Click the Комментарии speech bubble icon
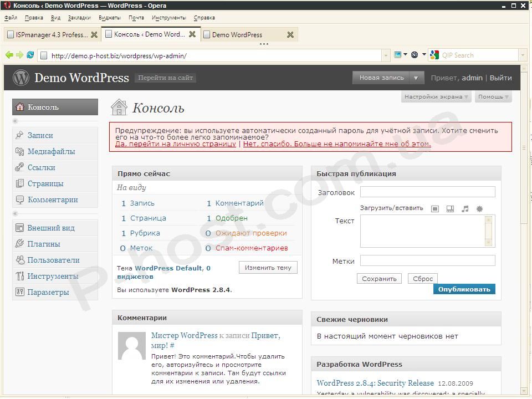 [20, 200]
